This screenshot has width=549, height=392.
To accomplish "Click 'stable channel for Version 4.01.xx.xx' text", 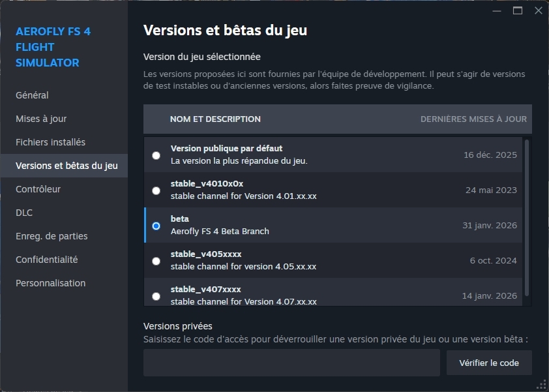I will (x=244, y=196).
